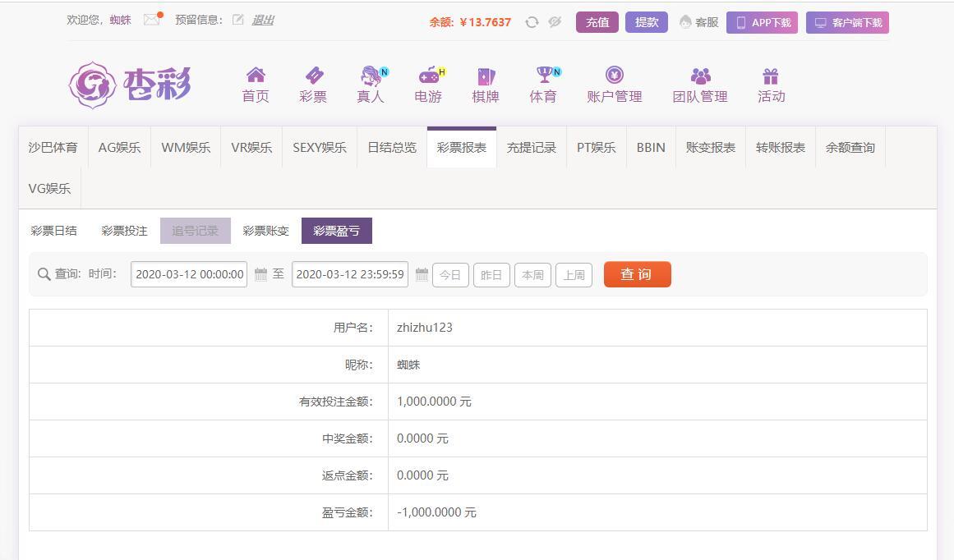Open the 彩票日结 sub-tab
Screen dimensions: 954x560
click(54, 231)
